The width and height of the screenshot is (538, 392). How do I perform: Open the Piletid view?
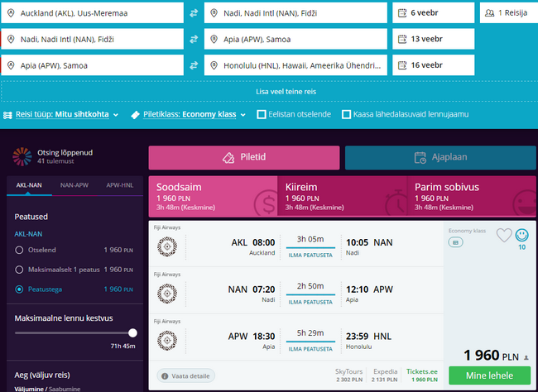(x=244, y=157)
